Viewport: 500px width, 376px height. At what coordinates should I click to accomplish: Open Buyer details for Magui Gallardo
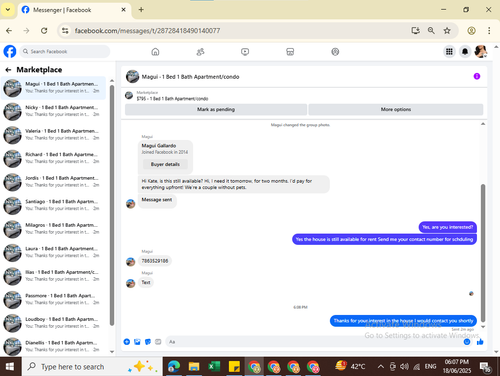pos(165,164)
